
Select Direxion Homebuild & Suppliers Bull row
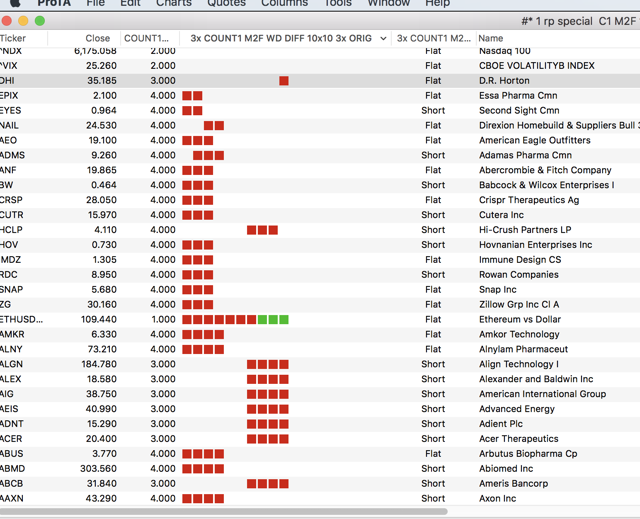point(559,125)
